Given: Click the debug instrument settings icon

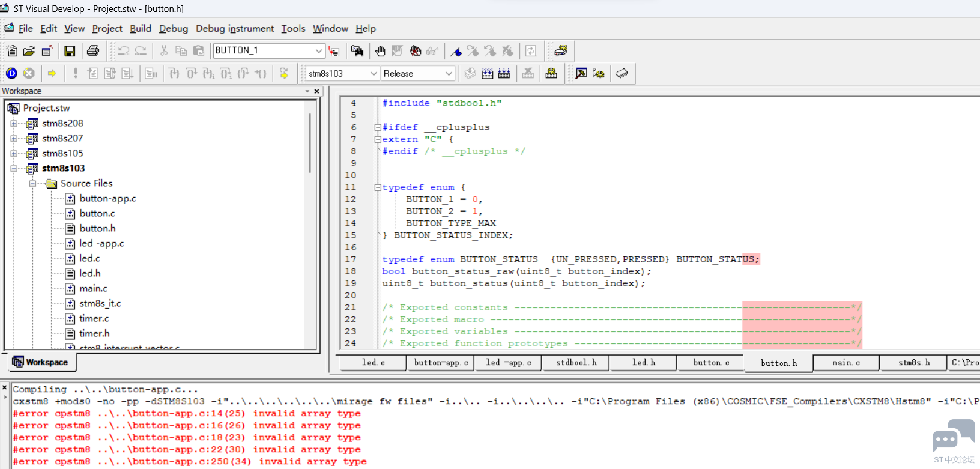Looking at the screenshot, I should pyautogui.click(x=560, y=51).
